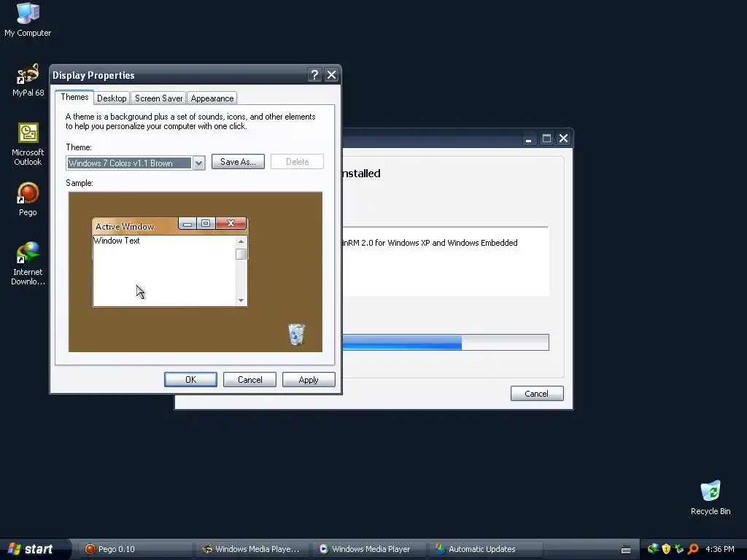Click the sample window scrollbar down arrow
Image resolution: width=747 pixels, height=560 pixels.
(241, 300)
